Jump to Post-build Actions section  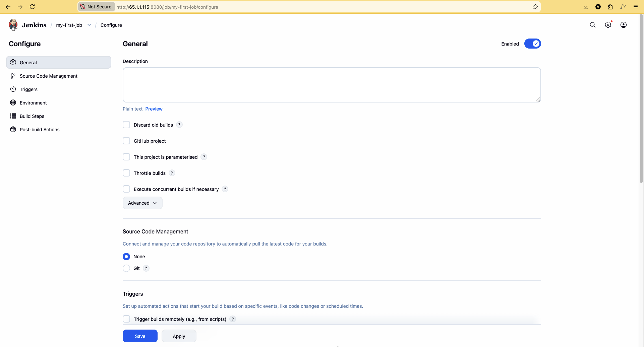pos(59,129)
